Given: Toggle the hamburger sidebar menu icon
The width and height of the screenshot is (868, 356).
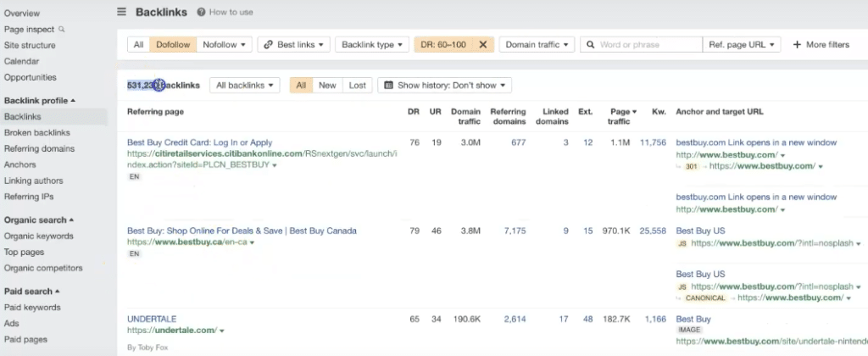Looking at the screenshot, I should (122, 12).
